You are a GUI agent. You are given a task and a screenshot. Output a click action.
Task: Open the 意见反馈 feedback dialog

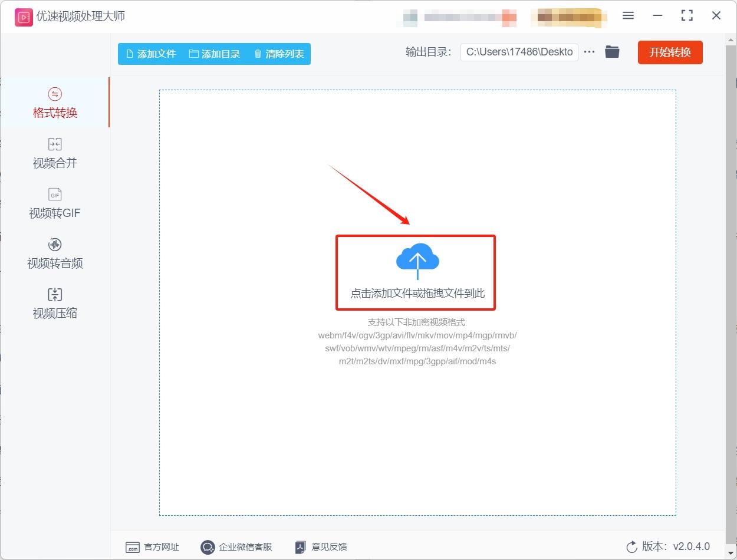click(320, 547)
